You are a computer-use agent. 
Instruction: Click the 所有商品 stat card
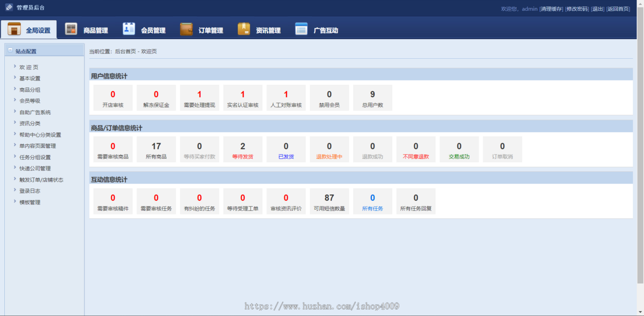pyautogui.click(x=156, y=149)
